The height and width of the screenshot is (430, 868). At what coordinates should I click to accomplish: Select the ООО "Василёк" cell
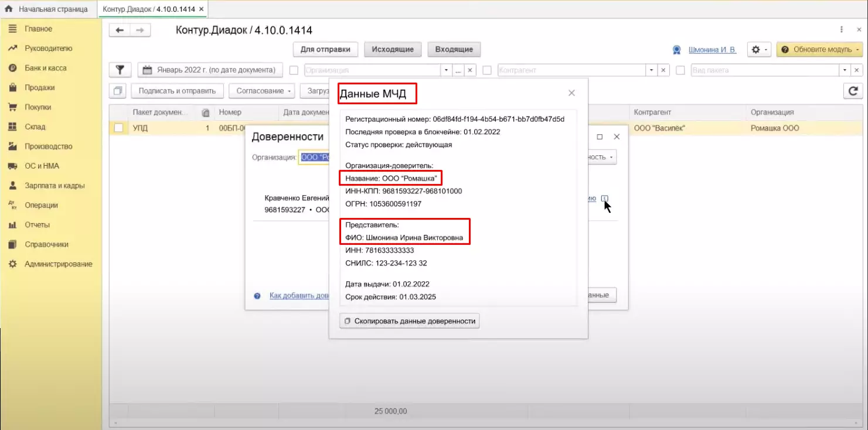point(689,128)
